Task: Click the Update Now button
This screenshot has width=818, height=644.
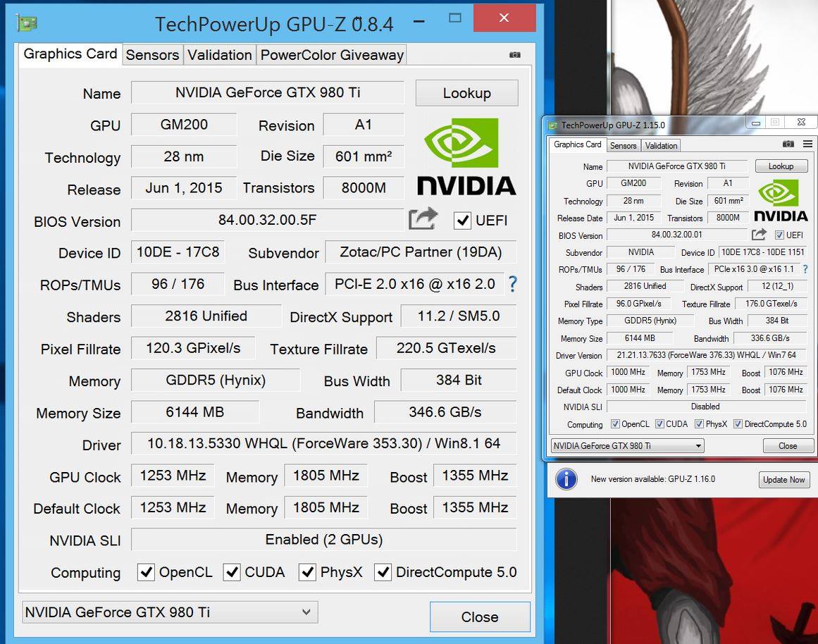Action: 783,480
